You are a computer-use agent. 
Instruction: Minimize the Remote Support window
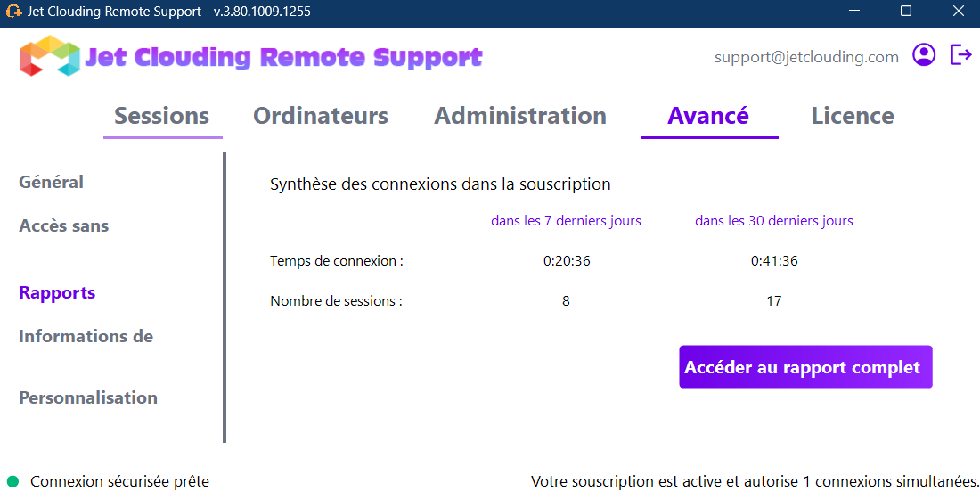pyautogui.click(x=855, y=12)
